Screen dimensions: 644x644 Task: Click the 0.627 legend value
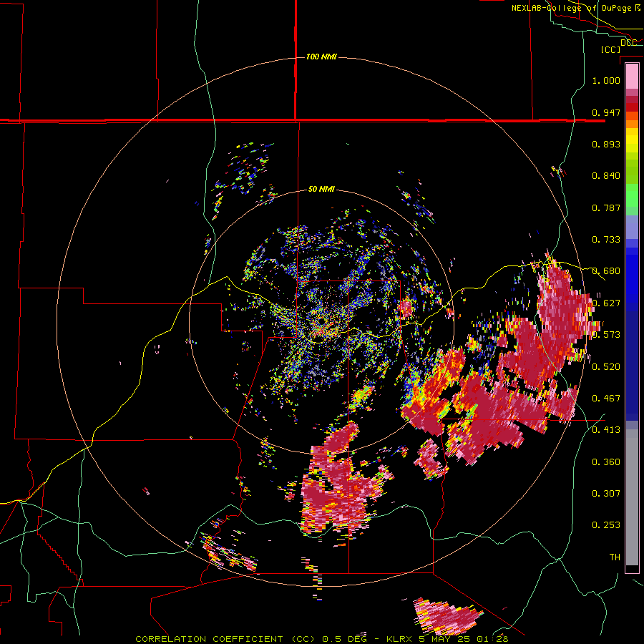click(606, 303)
